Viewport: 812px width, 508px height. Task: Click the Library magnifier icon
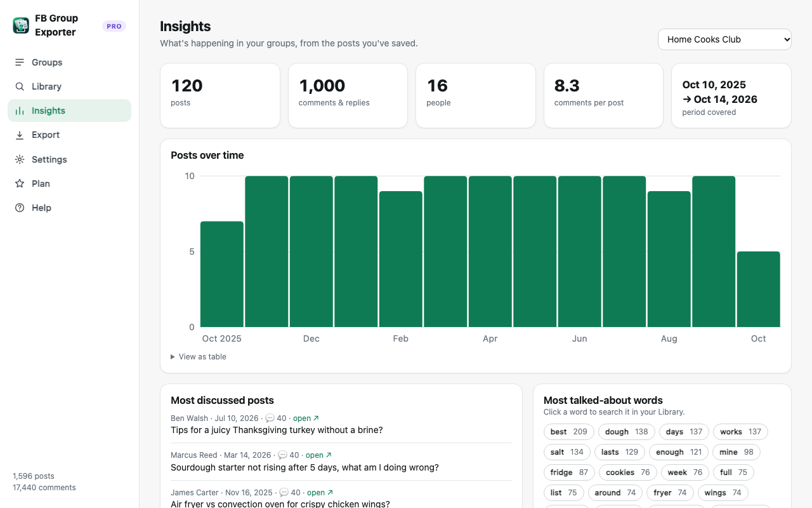tap(20, 86)
